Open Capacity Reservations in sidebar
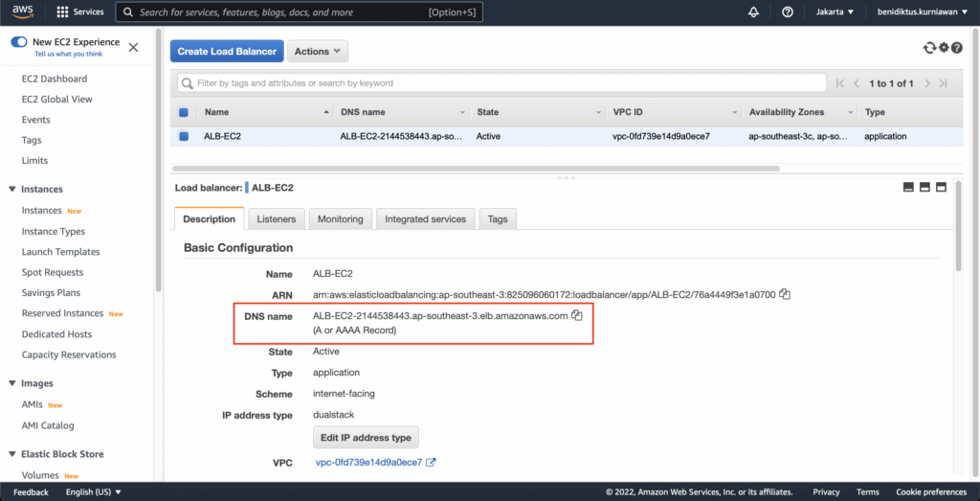Screen dimensions: 980x501 (x=69, y=354)
